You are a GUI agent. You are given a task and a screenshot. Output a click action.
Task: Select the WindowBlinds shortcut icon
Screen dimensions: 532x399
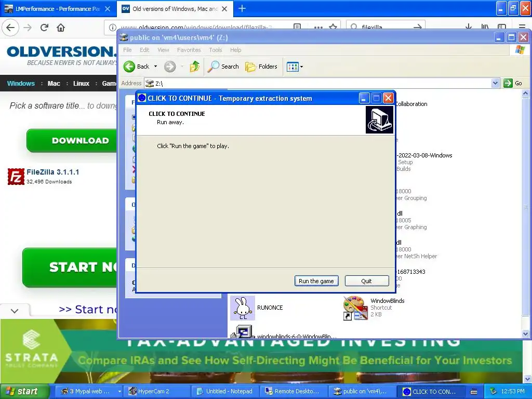tap(355, 308)
